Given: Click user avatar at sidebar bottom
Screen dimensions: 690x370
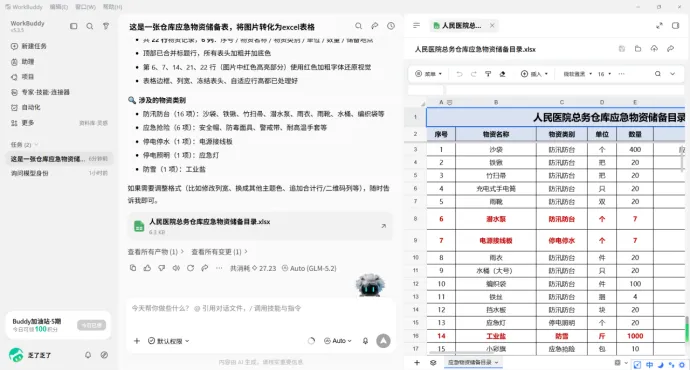Looking at the screenshot, I should pyautogui.click(x=16, y=355).
